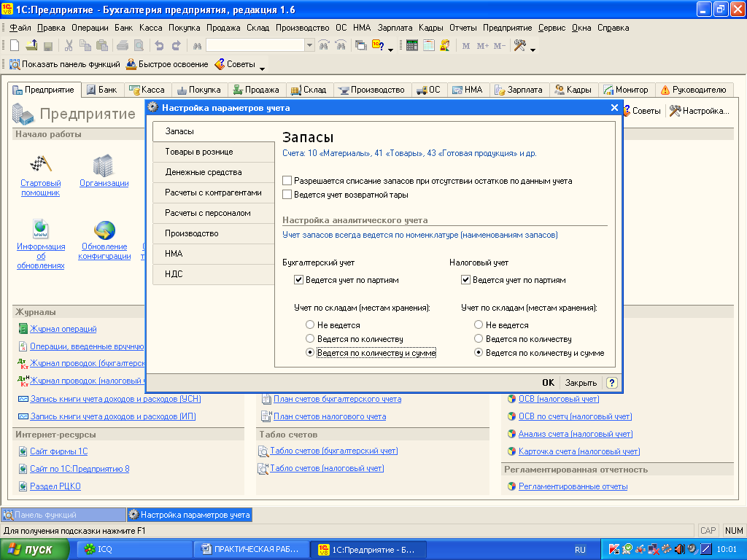Viewport: 747px width, 560px height.
Task: Open the Журнал операций link
Action: click(63, 329)
